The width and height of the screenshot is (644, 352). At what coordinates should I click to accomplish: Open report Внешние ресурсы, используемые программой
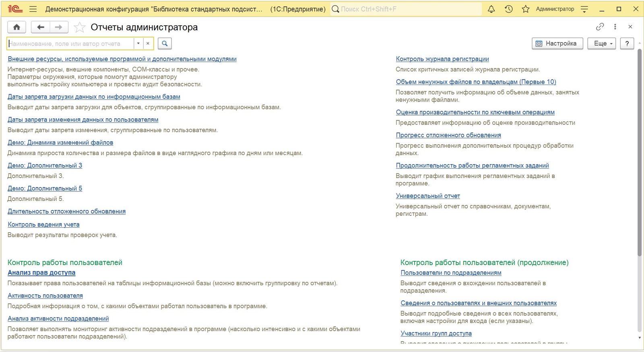coord(122,59)
